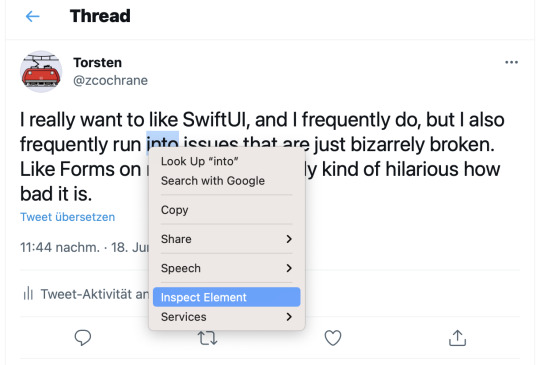This screenshot has height=365, width=540.
Task: Open the 11:44 nachm. timestamp link
Action: pyautogui.click(x=60, y=247)
